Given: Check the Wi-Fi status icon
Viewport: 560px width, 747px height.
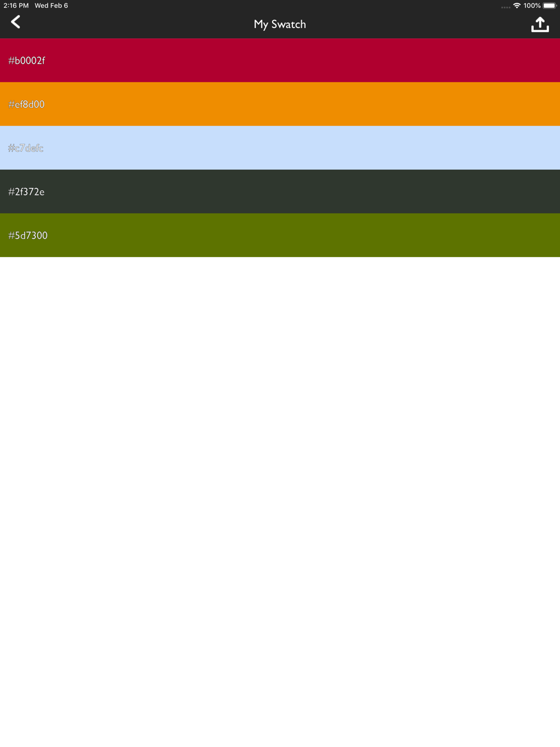Looking at the screenshot, I should [x=517, y=6].
